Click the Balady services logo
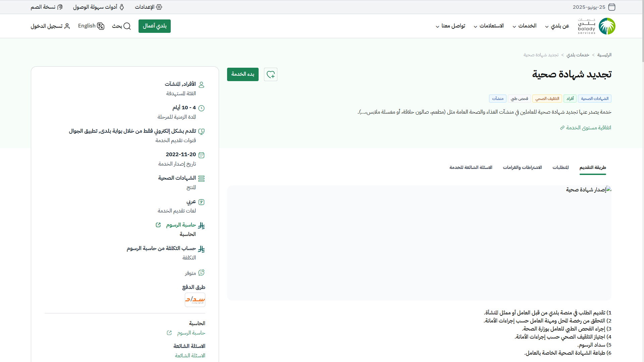644x362 pixels. pyautogui.click(x=597, y=26)
